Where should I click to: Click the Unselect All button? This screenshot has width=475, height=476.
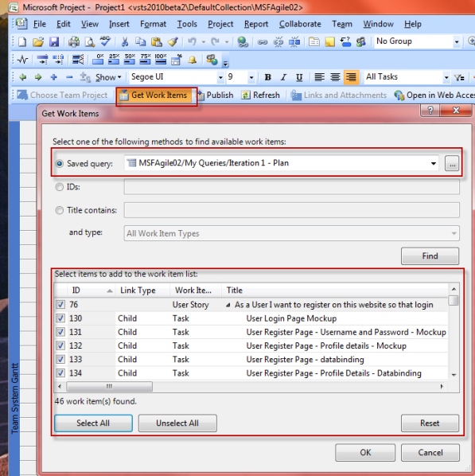coord(177,423)
